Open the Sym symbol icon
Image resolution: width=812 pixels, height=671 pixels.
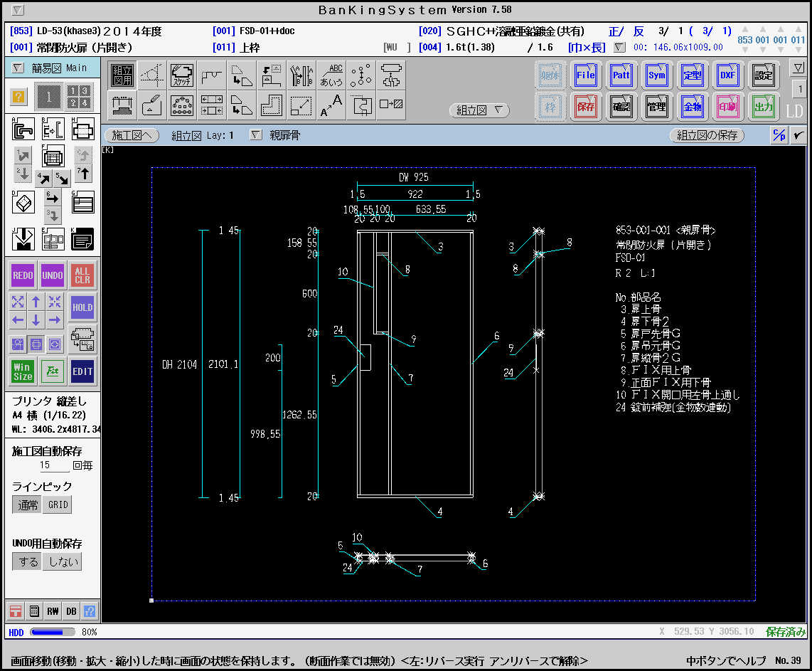pos(657,75)
